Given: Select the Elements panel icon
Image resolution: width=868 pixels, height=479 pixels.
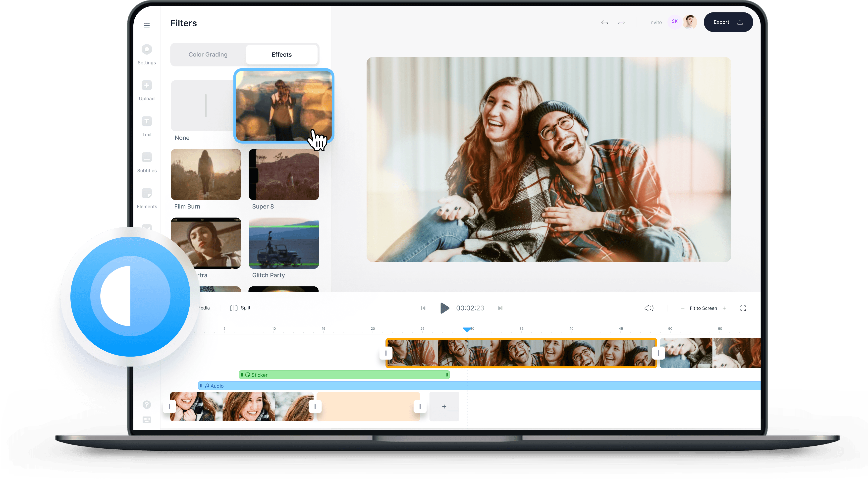Looking at the screenshot, I should coord(147,194).
